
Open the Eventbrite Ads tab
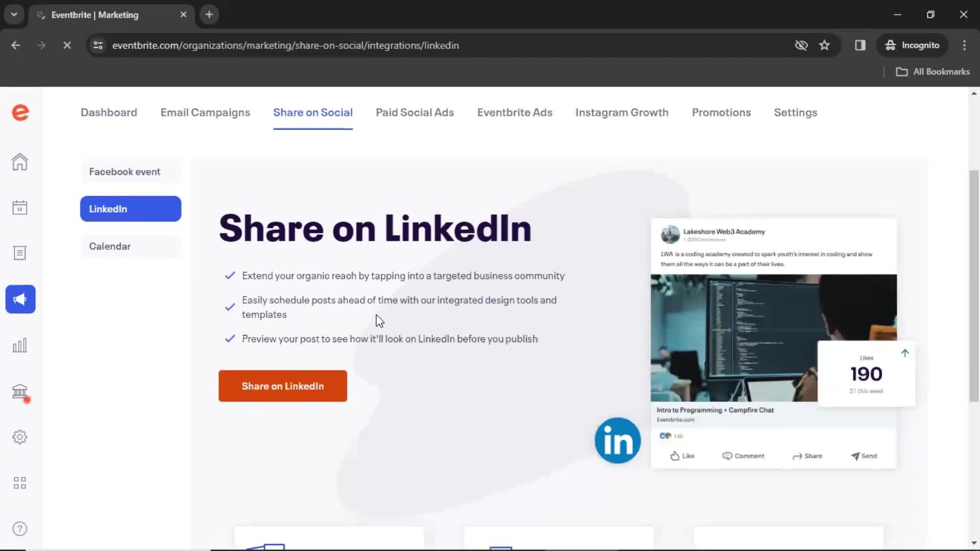(514, 112)
